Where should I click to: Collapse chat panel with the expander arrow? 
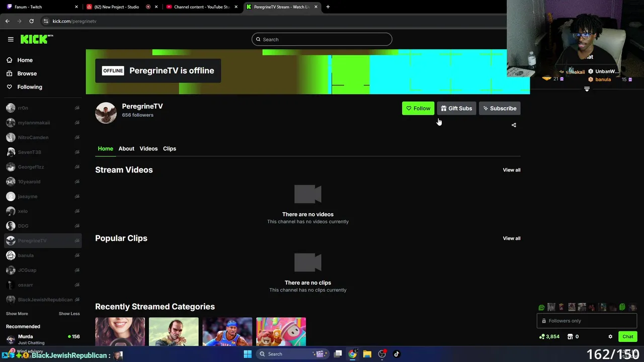pyautogui.click(x=587, y=89)
